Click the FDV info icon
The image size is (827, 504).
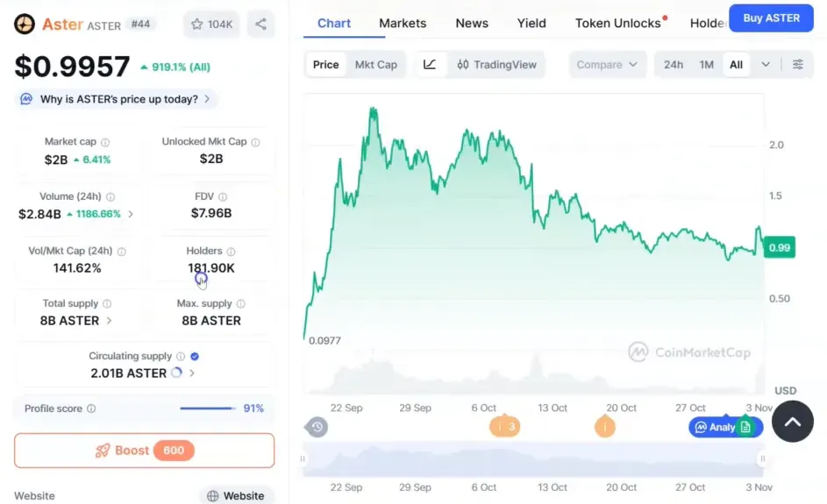click(x=223, y=197)
